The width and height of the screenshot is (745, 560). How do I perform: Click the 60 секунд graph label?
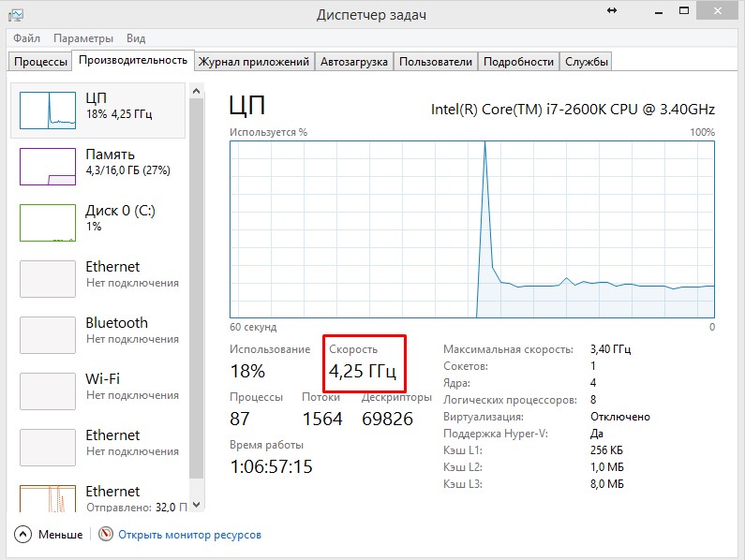pyautogui.click(x=253, y=327)
